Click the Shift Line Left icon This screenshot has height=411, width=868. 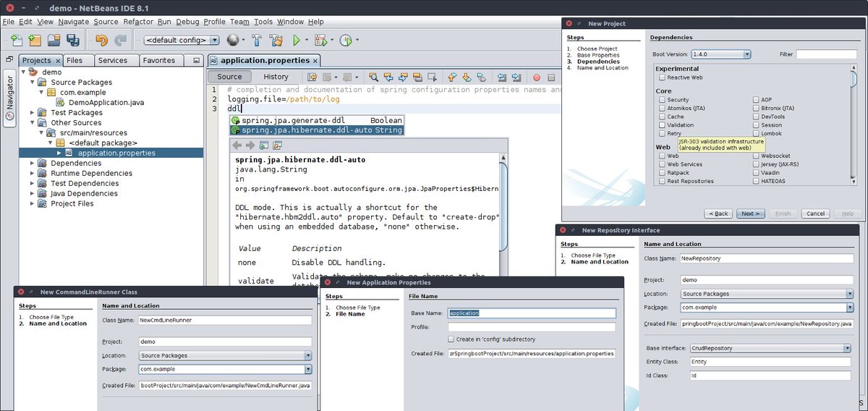[x=501, y=77]
